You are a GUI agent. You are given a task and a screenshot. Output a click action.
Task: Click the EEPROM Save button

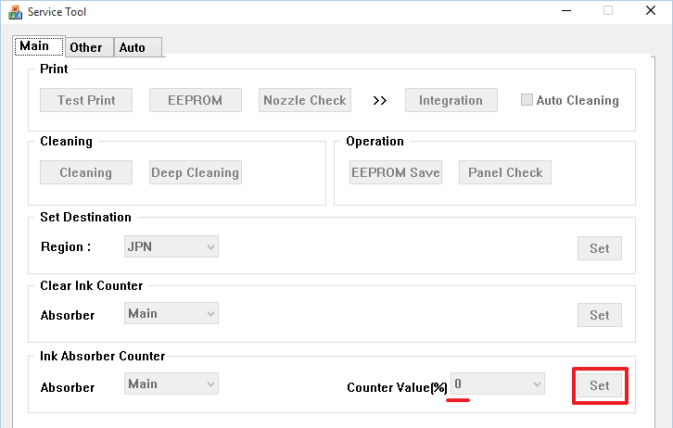[x=395, y=172]
